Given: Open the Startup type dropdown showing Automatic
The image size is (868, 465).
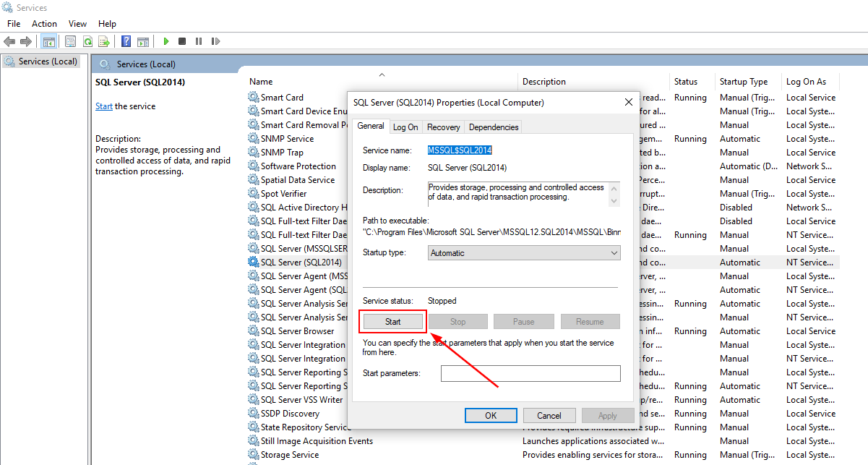Looking at the screenshot, I should pos(524,253).
